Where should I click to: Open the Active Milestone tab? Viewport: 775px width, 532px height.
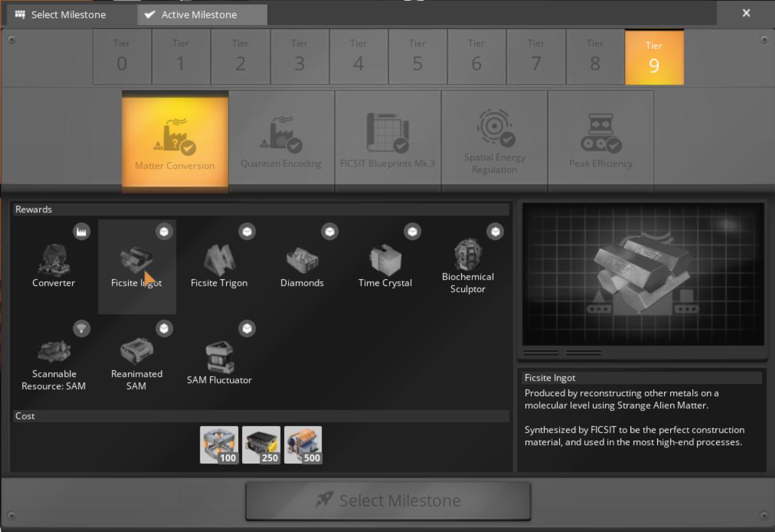point(202,15)
